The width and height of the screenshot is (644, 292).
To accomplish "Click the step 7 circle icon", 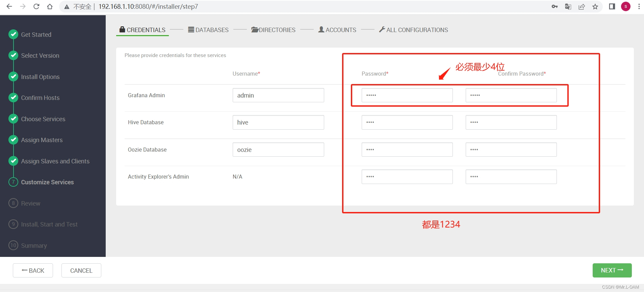I will click(13, 182).
